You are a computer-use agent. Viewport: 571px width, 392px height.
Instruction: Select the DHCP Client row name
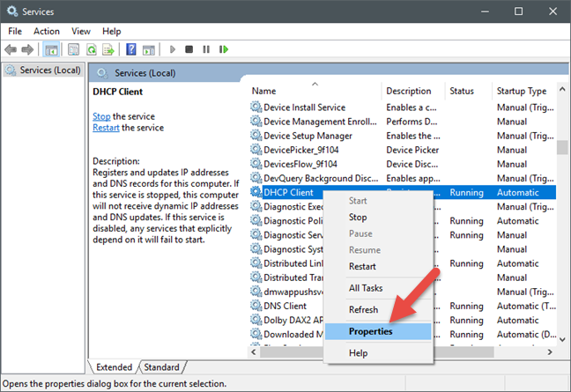click(288, 193)
